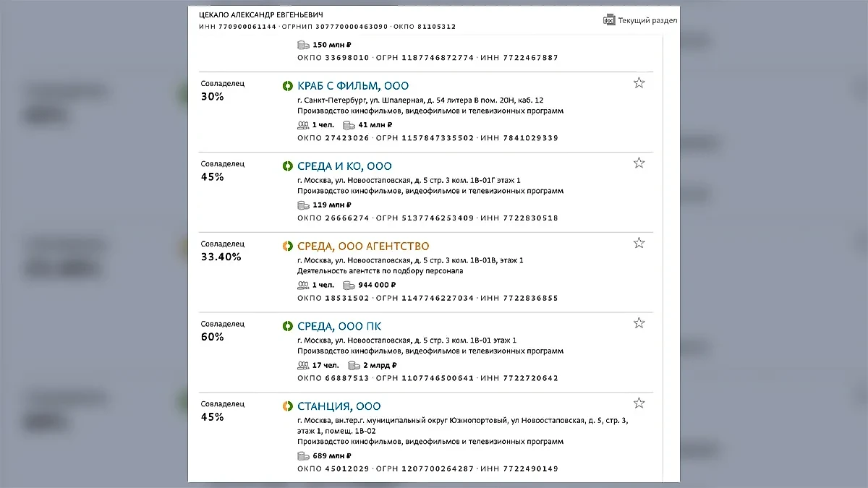Click the status icon of СТАНЦИЯ, ООО

(287, 407)
